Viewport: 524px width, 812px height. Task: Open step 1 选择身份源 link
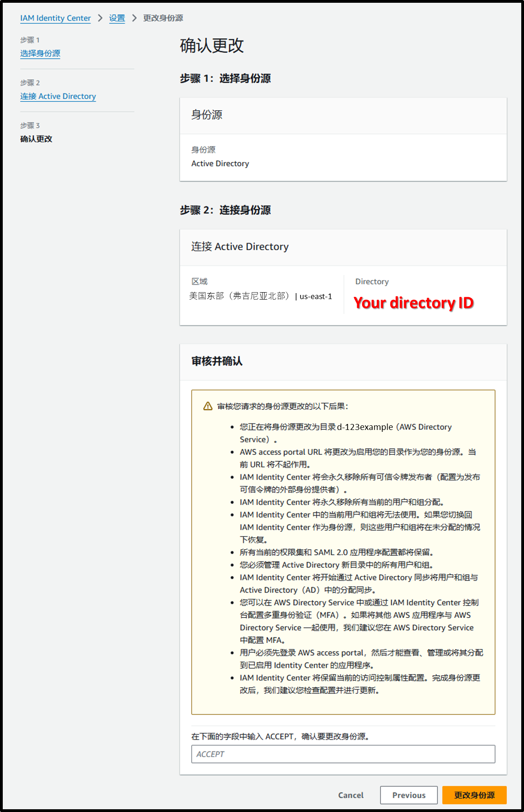click(x=40, y=53)
